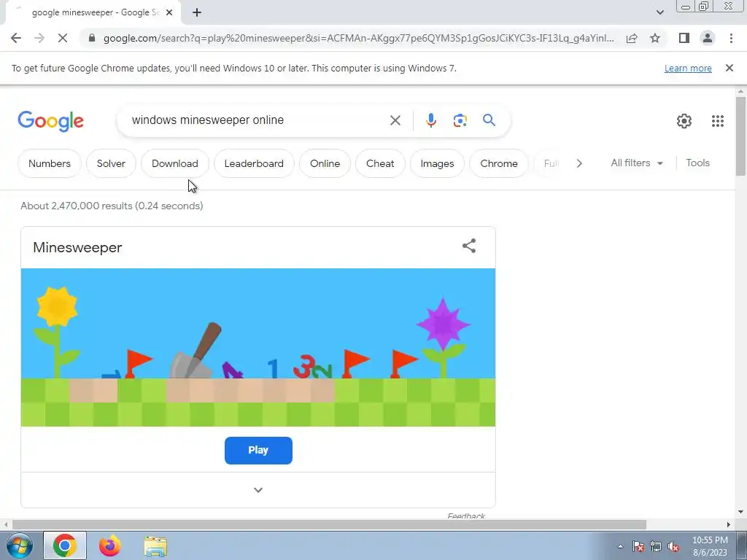Open the search Tools option
The height and width of the screenshot is (560, 747).
click(697, 163)
